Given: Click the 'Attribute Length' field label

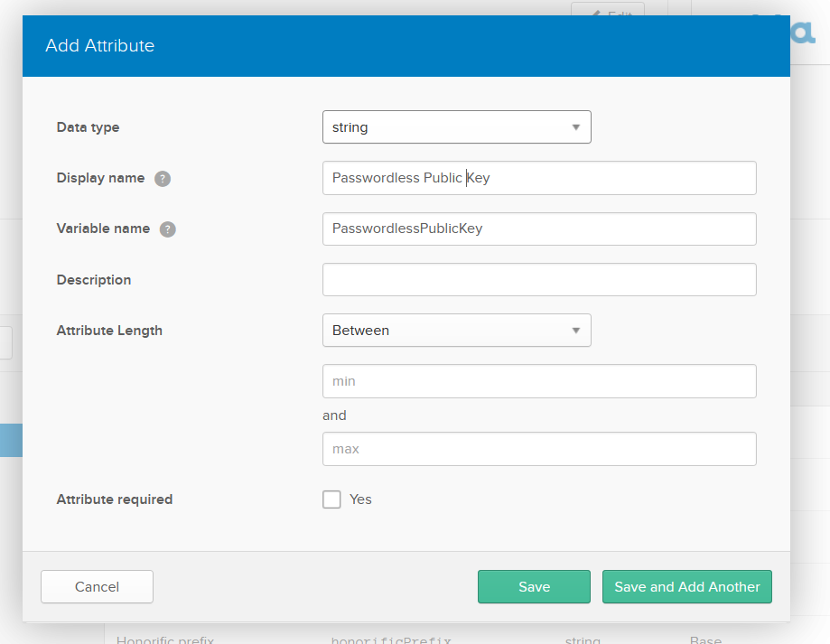Looking at the screenshot, I should (x=109, y=331).
